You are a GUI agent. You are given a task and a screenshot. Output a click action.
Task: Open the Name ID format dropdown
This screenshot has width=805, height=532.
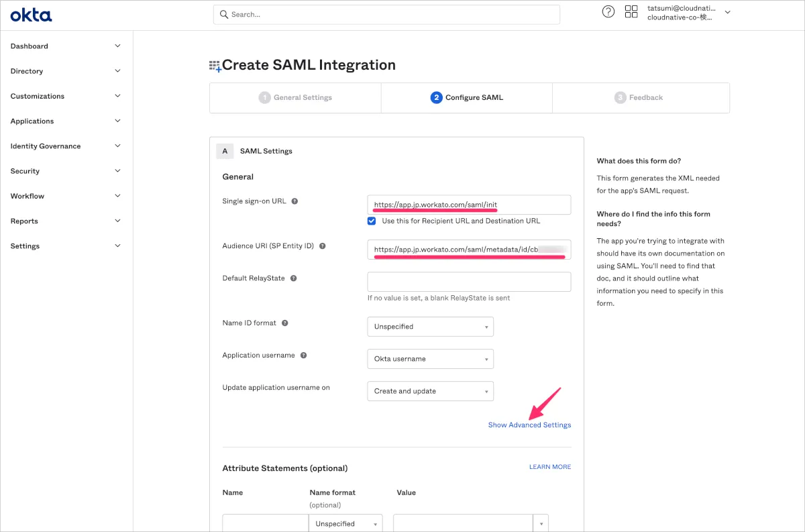(x=430, y=327)
